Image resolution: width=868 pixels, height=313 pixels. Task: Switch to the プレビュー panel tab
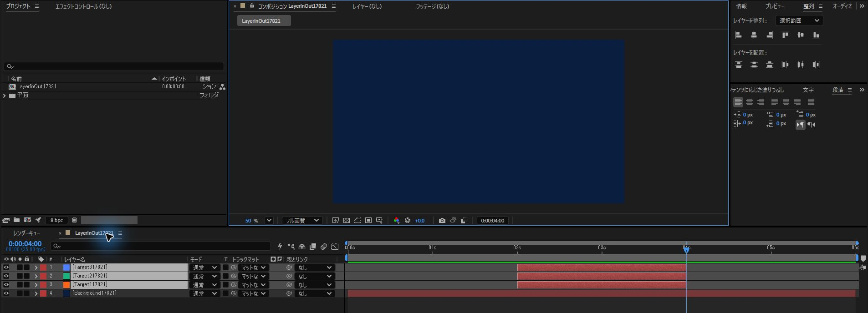tap(775, 6)
